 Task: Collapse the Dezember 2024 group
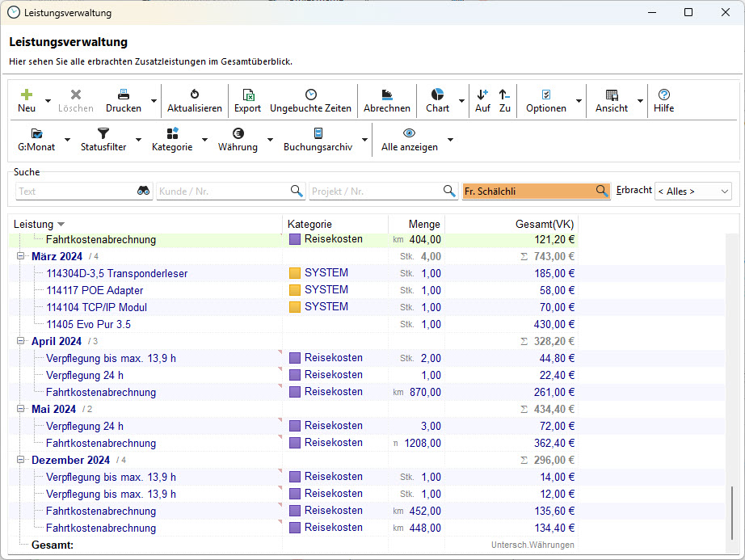click(x=21, y=461)
